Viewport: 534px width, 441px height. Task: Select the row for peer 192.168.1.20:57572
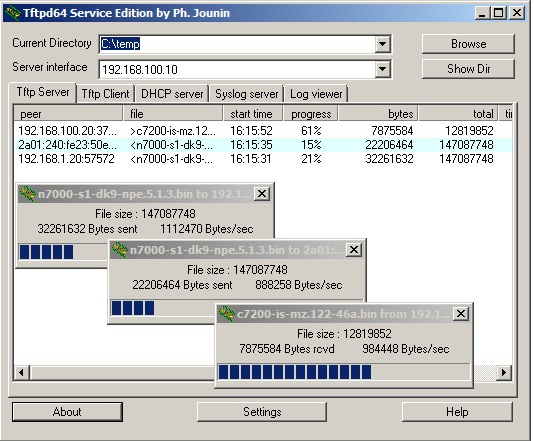(263, 159)
